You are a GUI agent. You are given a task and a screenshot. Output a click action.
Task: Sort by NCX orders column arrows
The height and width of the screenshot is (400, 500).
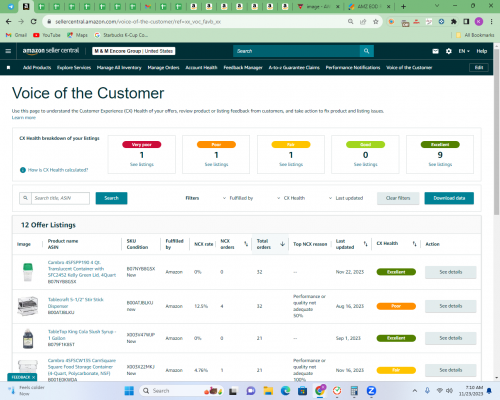(246, 244)
